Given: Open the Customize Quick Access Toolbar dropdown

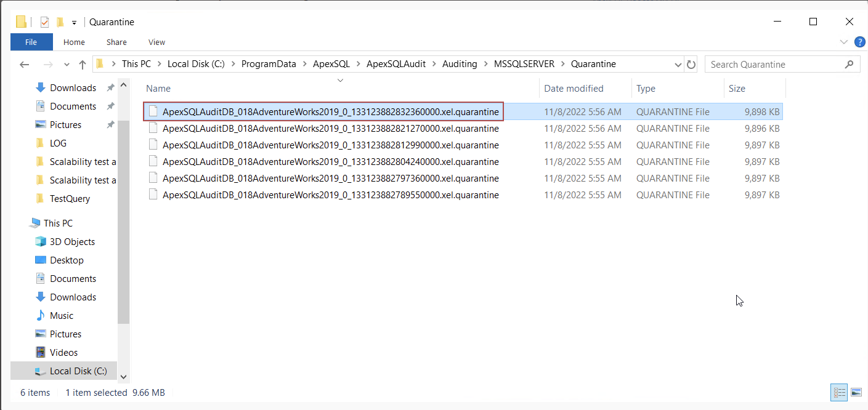Looking at the screenshot, I should (x=74, y=23).
